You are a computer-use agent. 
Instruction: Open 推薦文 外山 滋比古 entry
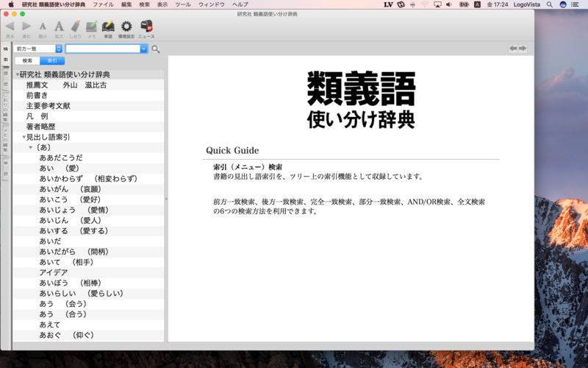point(88,85)
